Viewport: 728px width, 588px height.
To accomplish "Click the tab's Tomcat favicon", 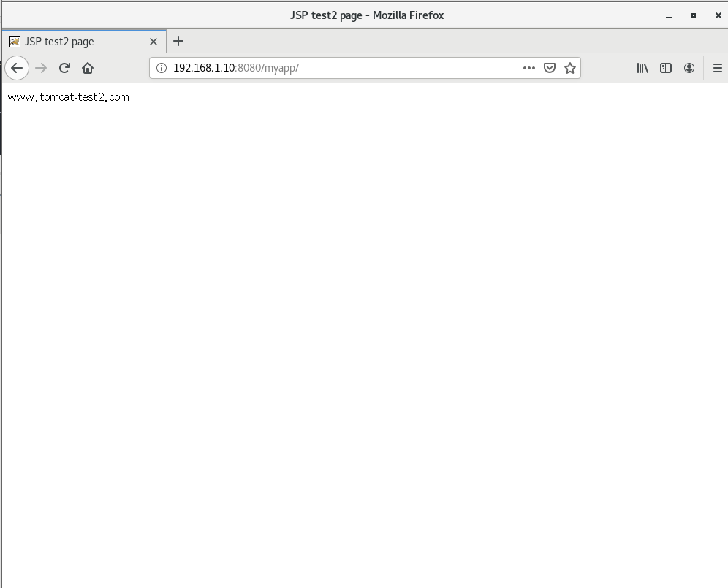I will pos(15,42).
